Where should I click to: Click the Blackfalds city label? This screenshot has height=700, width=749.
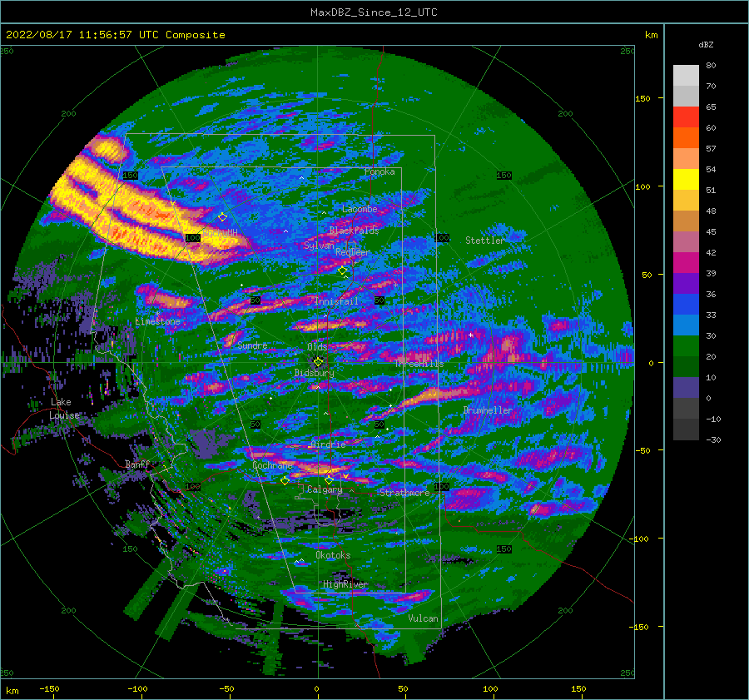click(354, 231)
